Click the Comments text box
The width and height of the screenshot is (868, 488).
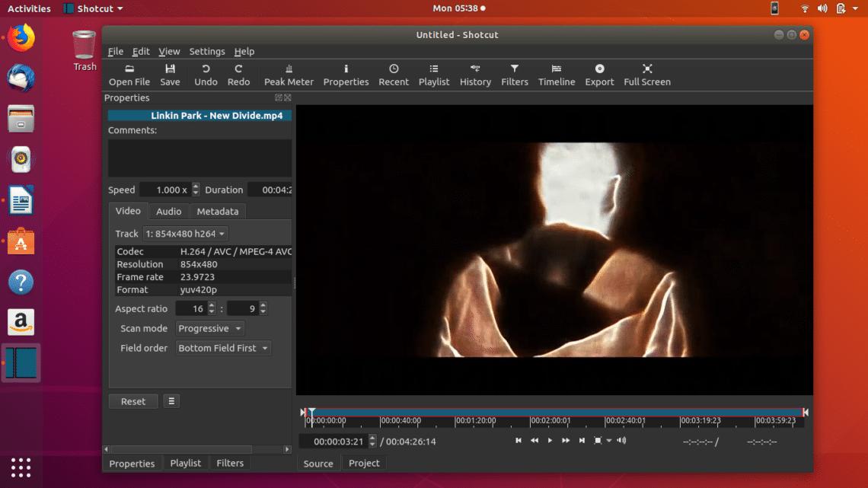pos(199,158)
